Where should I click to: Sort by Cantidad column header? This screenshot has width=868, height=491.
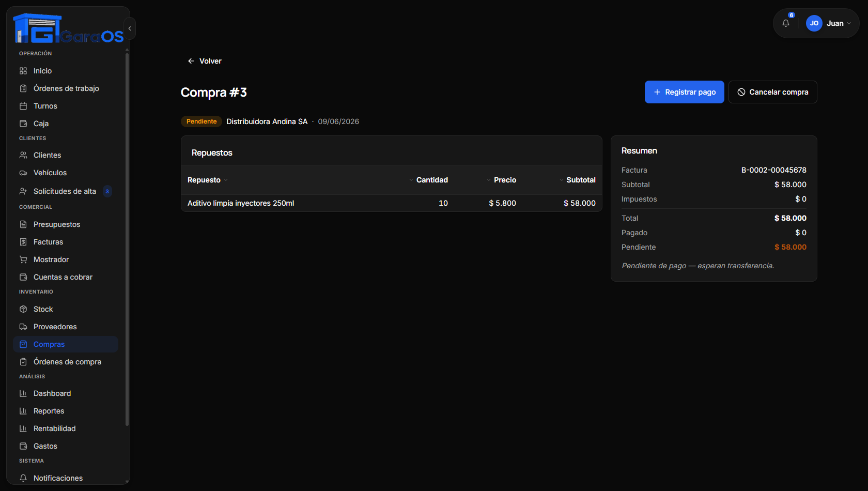(x=428, y=180)
